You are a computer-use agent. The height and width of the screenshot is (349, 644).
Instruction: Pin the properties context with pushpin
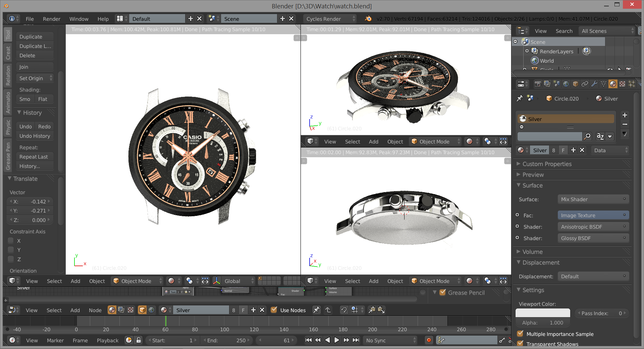pyautogui.click(x=520, y=99)
